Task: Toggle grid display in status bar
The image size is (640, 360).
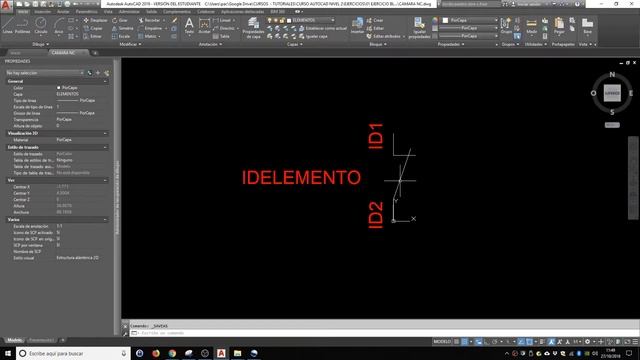Action: pyautogui.click(x=456, y=342)
